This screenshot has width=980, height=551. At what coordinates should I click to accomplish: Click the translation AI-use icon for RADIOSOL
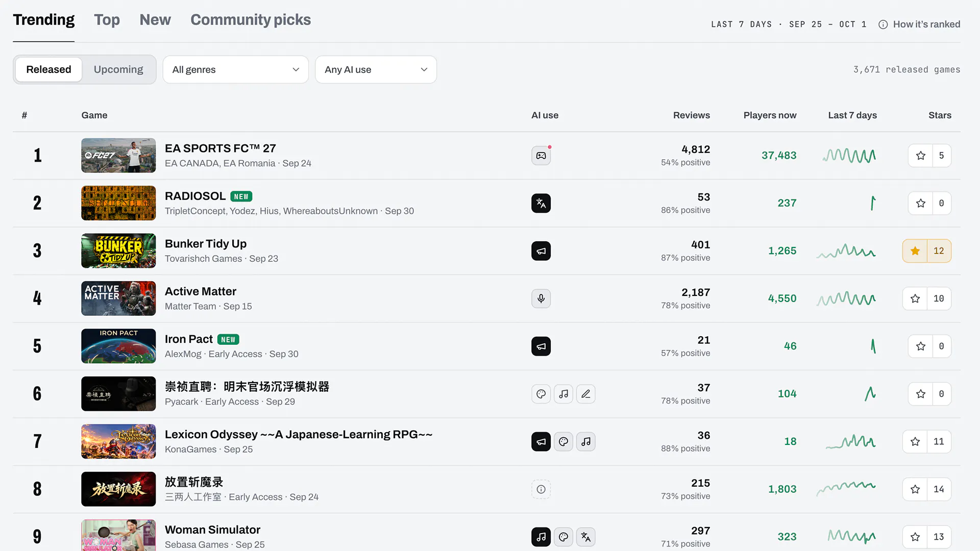(541, 203)
